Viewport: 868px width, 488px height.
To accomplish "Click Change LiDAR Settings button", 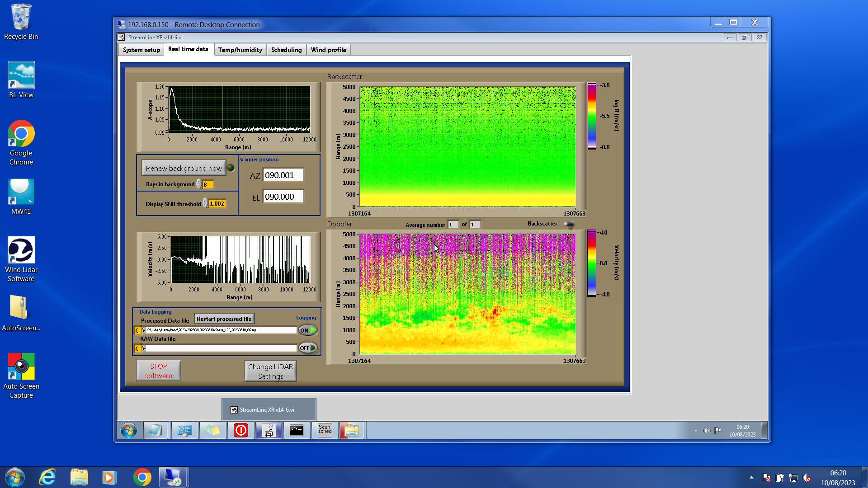I will click(270, 371).
